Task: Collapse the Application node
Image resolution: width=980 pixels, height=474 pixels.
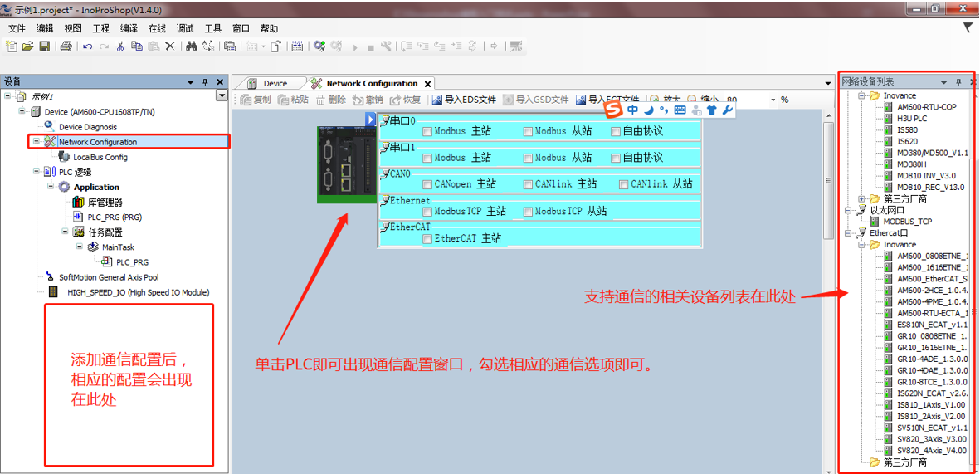Action: click(x=51, y=186)
